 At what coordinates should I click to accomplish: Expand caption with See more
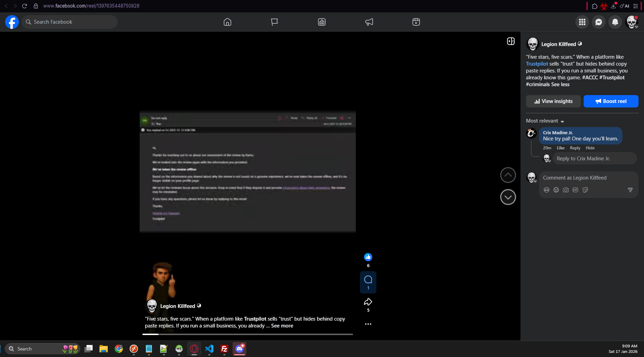[x=282, y=326]
